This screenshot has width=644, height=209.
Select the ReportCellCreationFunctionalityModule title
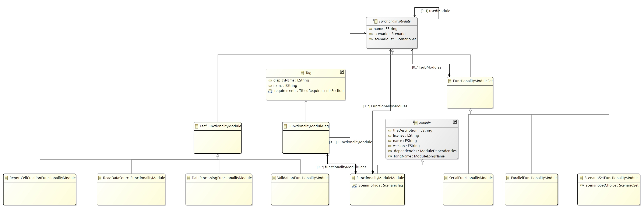tap(42, 178)
